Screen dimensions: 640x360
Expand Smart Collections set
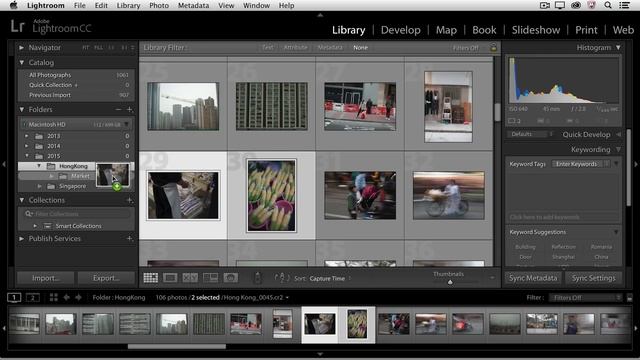[35, 226]
